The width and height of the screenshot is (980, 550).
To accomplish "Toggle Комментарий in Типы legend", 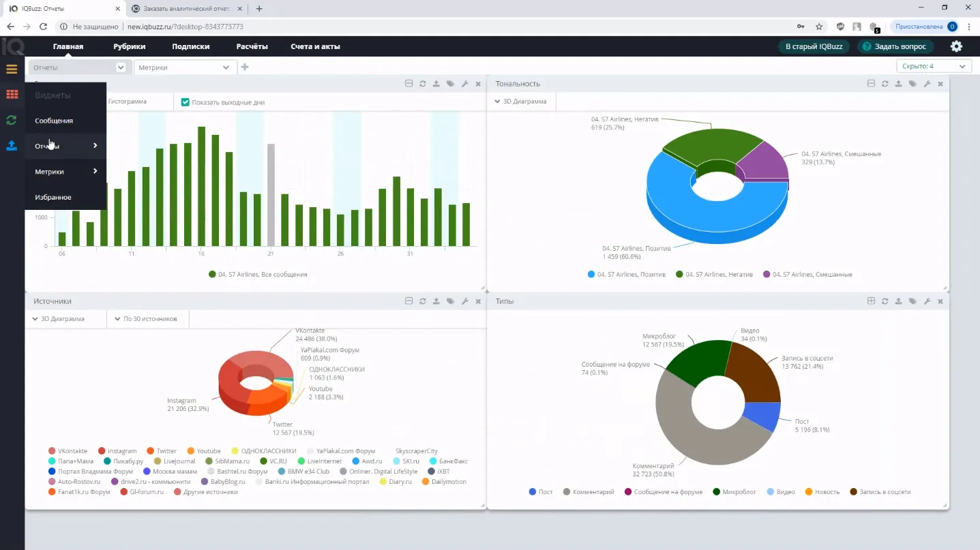I will 588,492.
